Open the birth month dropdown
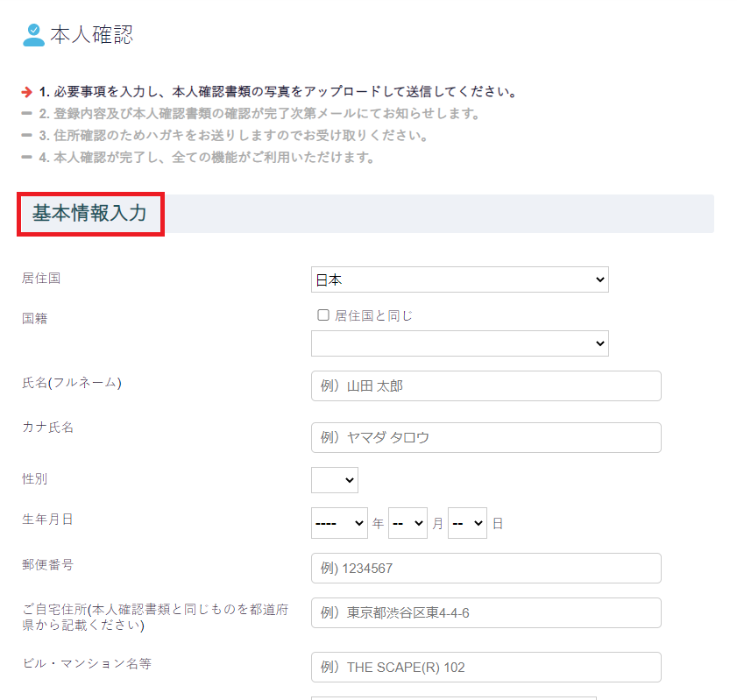The height and width of the screenshot is (700, 737). point(407,523)
